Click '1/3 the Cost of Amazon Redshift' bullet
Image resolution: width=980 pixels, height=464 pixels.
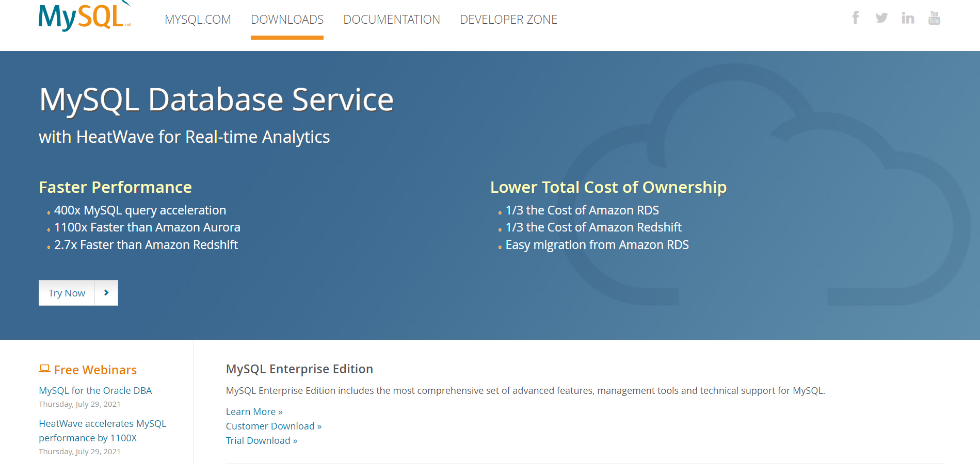click(x=593, y=227)
